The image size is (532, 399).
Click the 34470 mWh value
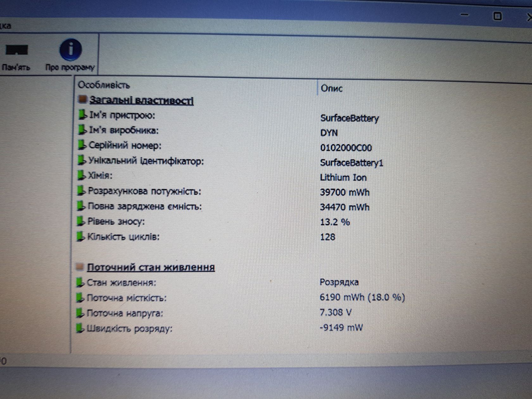click(345, 207)
